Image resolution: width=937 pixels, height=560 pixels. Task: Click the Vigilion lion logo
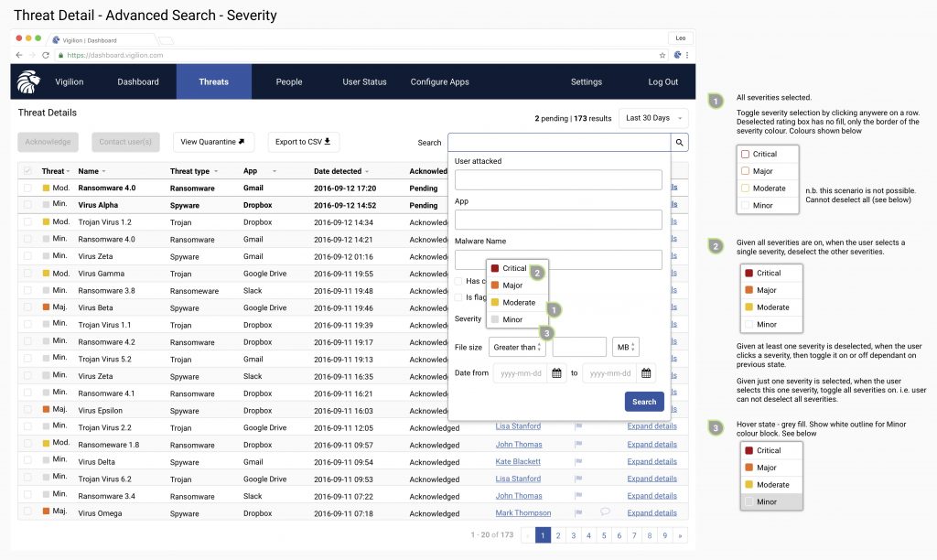click(x=28, y=82)
